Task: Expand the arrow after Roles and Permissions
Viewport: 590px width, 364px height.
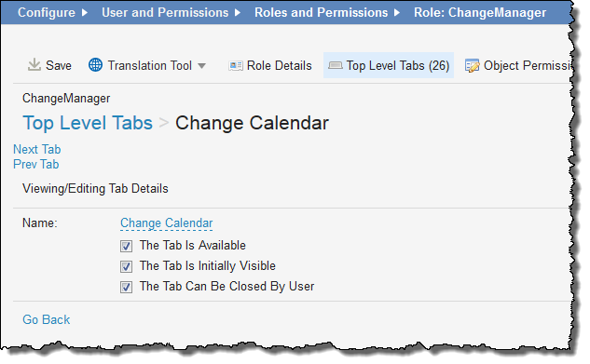Action: pyautogui.click(x=397, y=12)
